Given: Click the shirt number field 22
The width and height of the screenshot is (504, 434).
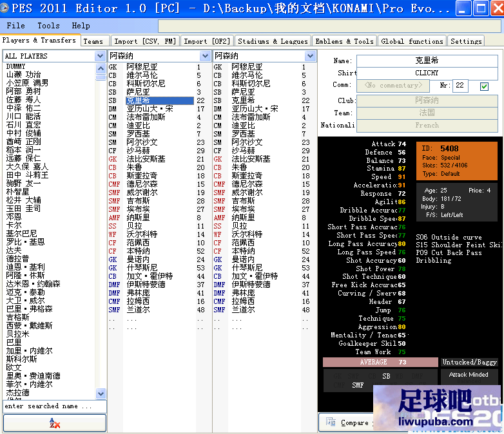Looking at the screenshot, I should 460,86.
